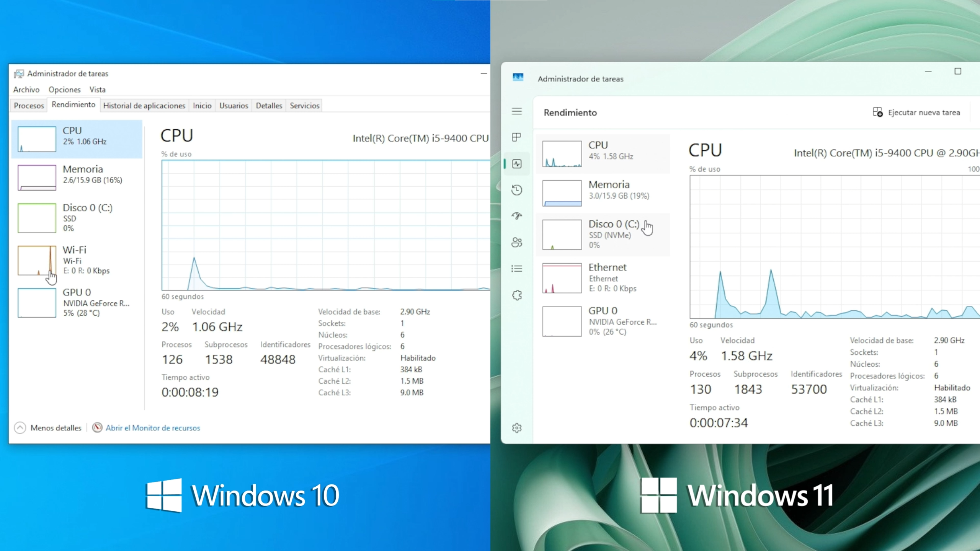This screenshot has width=980, height=551.
Task: Open the Archivo menu in Windows 10 Task Manager
Action: point(26,90)
